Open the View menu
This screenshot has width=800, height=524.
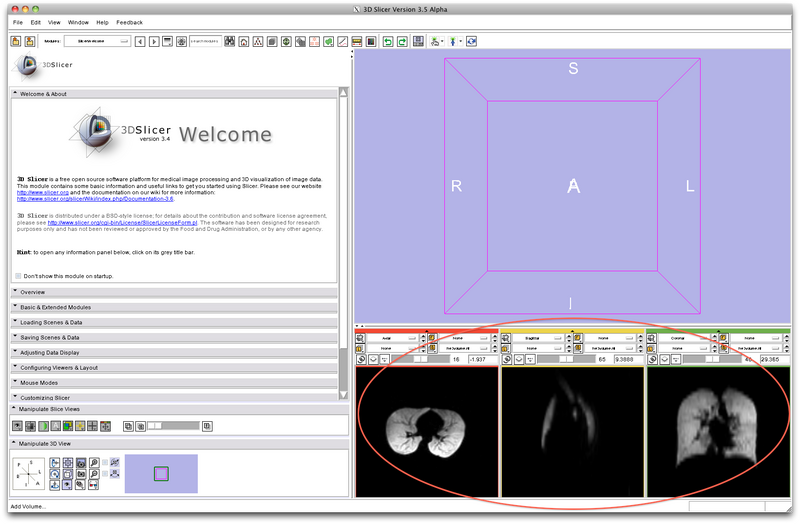tap(54, 22)
